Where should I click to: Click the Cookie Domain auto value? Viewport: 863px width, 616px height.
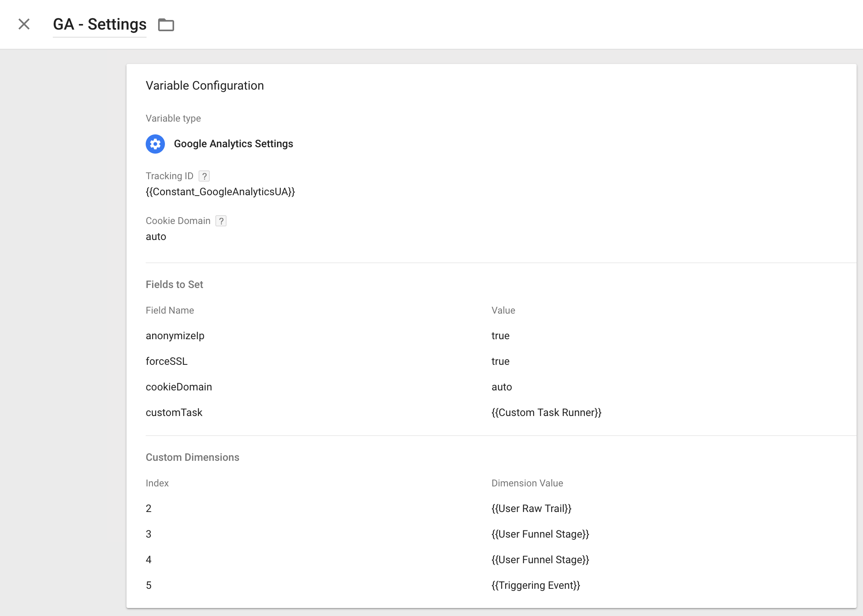click(156, 237)
